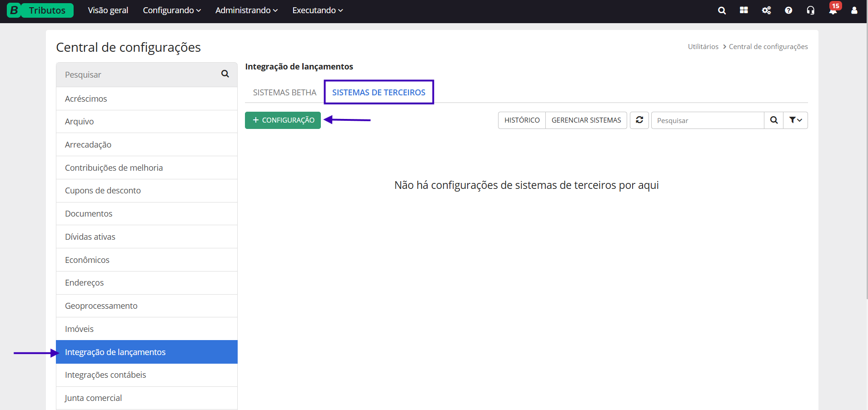The width and height of the screenshot is (868, 410).
Task: Click the search magnifier in top navbar
Action: pyautogui.click(x=722, y=10)
